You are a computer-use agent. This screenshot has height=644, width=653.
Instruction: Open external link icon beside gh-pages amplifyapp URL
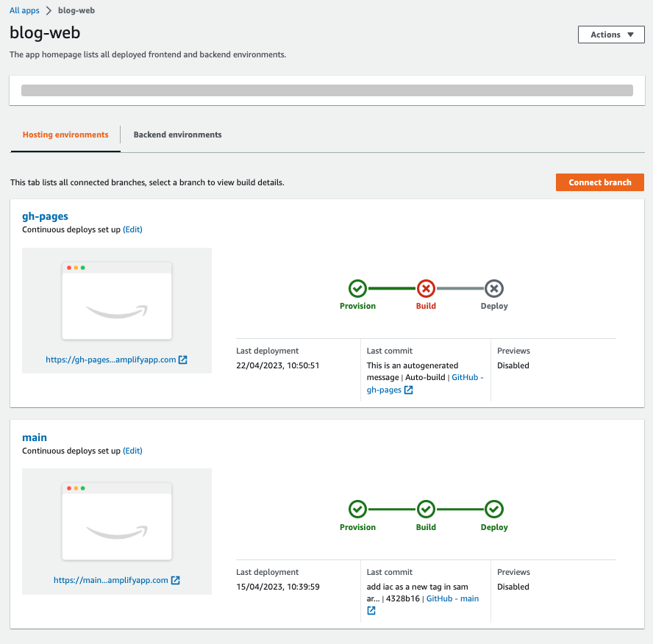pos(183,359)
